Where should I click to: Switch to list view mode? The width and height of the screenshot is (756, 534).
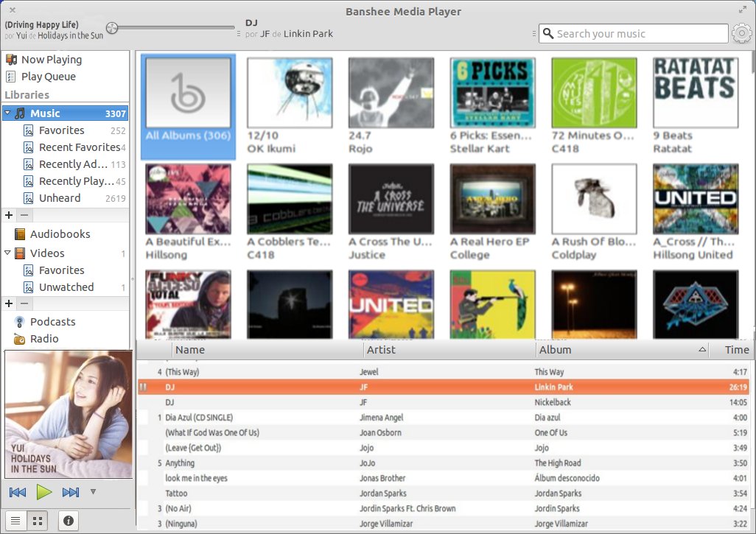point(15,521)
